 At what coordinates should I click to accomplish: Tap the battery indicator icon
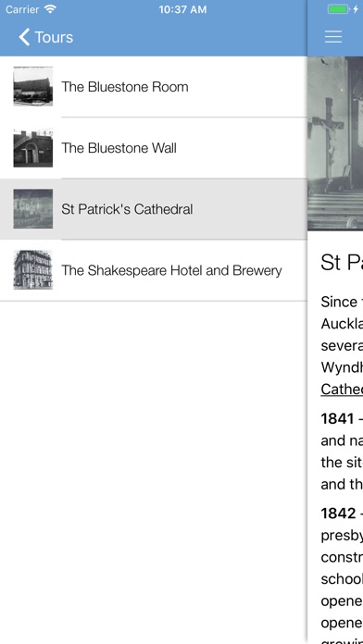click(338, 9)
